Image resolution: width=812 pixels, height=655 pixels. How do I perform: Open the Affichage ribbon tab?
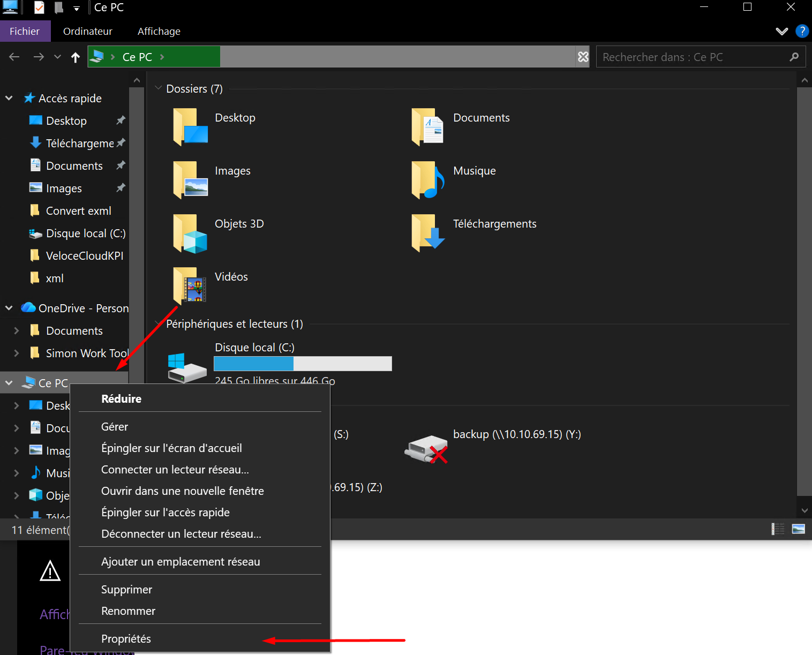click(159, 31)
